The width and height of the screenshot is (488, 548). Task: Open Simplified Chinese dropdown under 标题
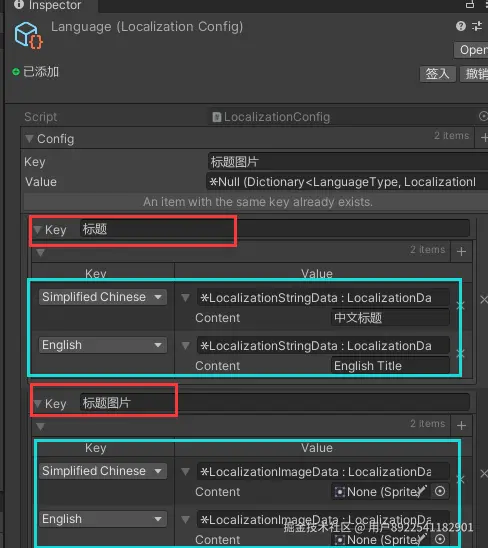tap(103, 297)
